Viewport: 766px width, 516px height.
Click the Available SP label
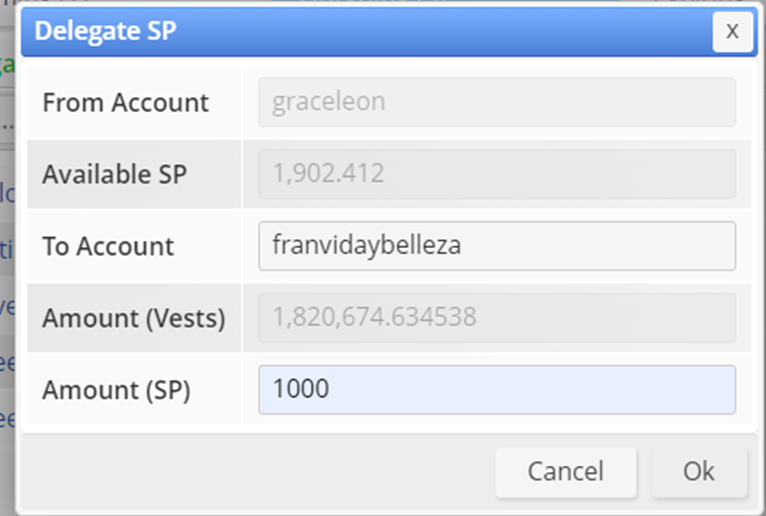114,174
